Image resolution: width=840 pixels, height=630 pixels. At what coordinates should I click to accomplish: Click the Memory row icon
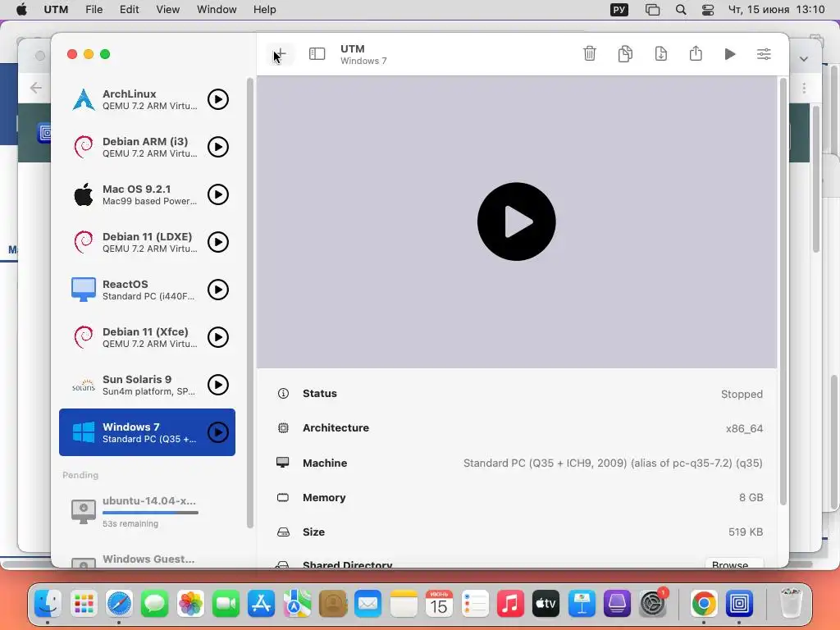[283, 498]
